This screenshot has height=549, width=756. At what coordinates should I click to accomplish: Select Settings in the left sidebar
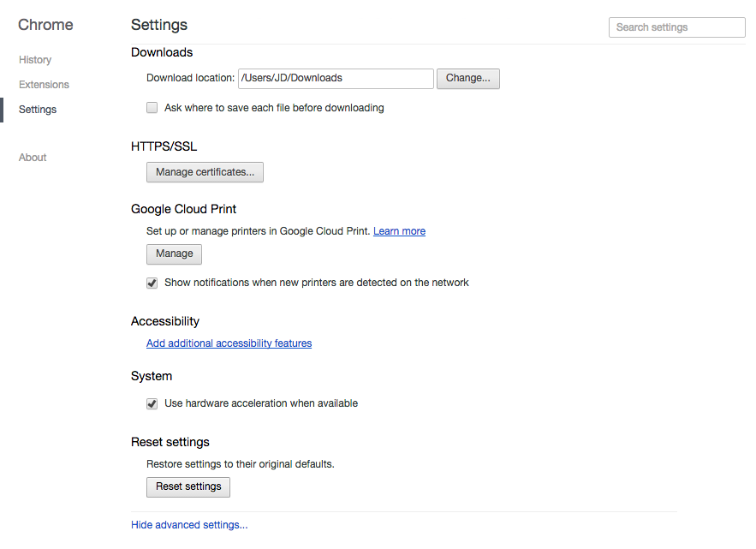[38, 110]
